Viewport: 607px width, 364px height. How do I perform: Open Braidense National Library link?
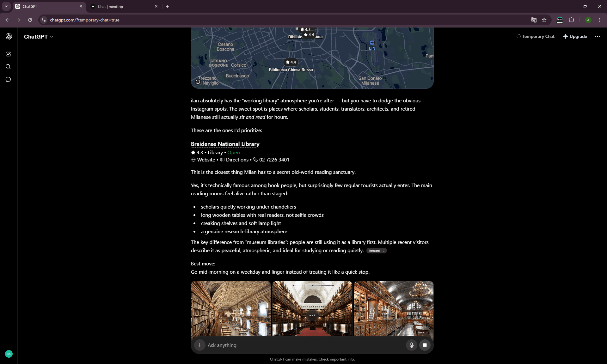click(x=225, y=144)
